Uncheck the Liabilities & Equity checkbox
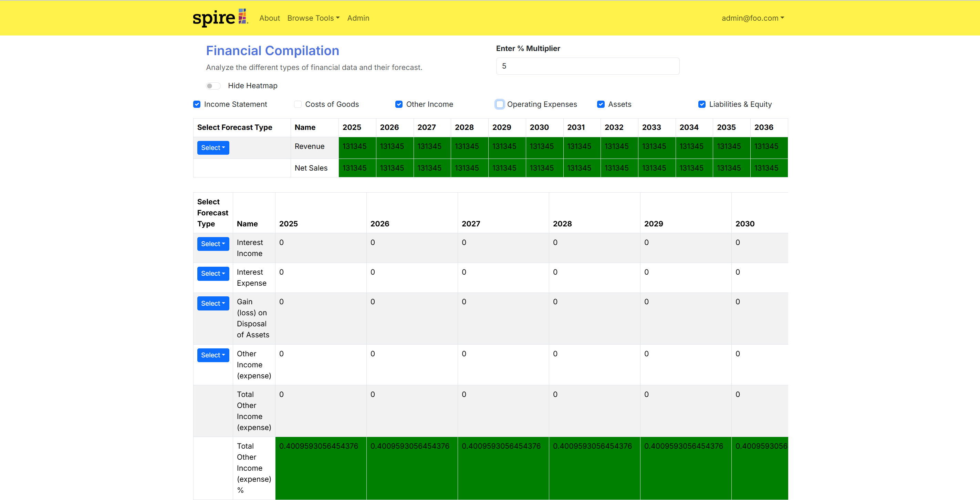 coord(702,104)
